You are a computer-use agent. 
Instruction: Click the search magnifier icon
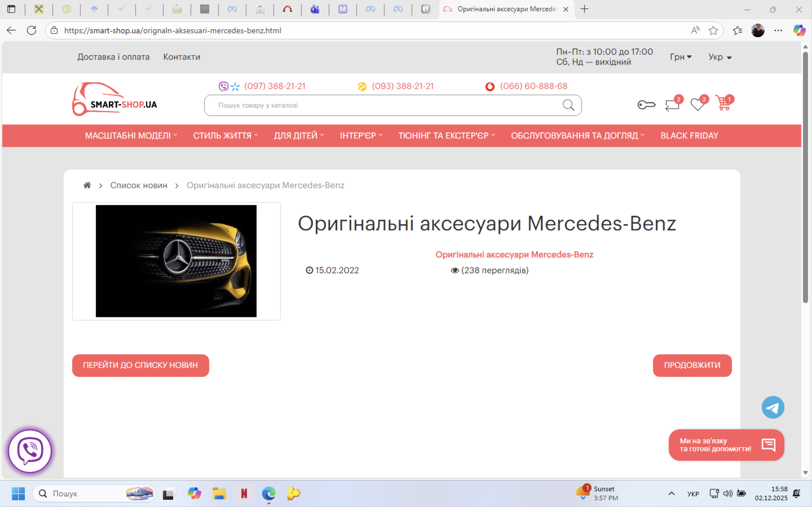(x=568, y=105)
